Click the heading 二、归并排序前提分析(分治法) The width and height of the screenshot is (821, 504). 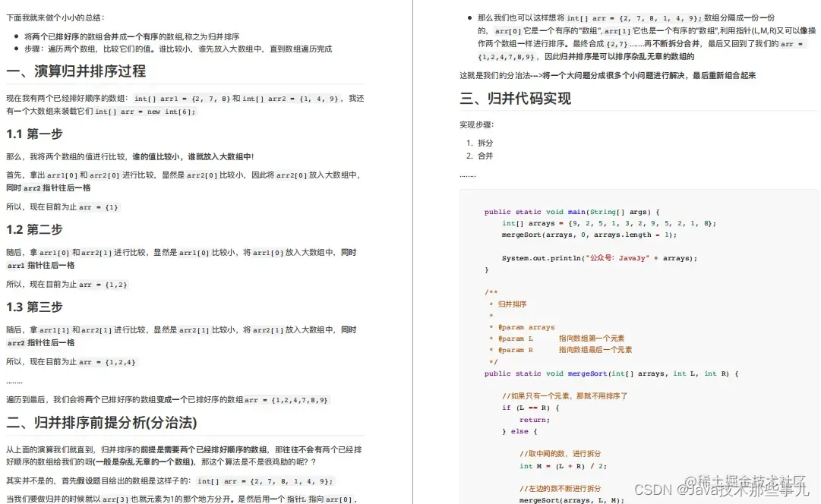click(102, 423)
